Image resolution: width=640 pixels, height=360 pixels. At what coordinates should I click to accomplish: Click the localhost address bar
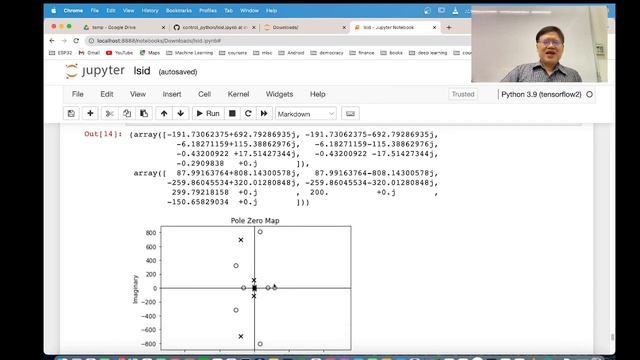278,40
